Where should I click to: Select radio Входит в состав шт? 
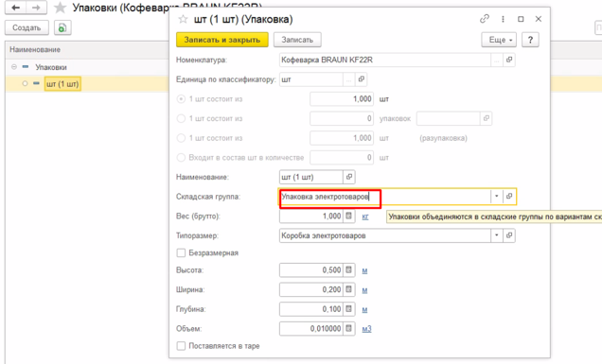click(x=181, y=158)
